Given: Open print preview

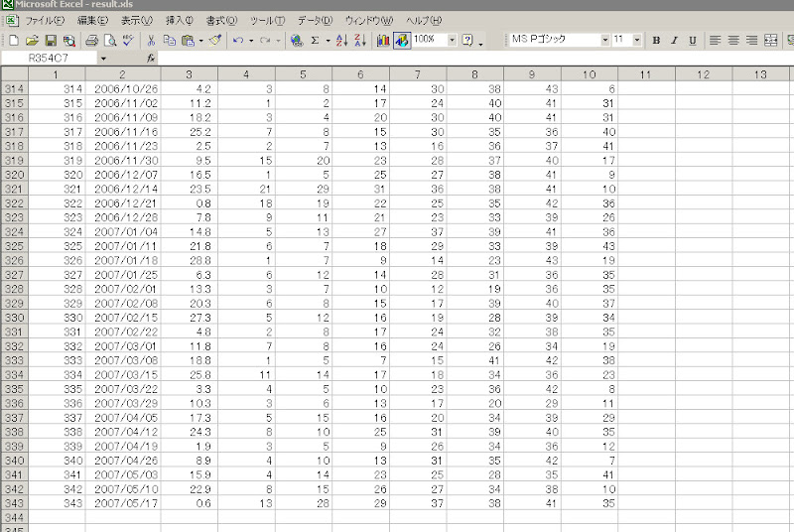Looking at the screenshot, I should point(110,41).
